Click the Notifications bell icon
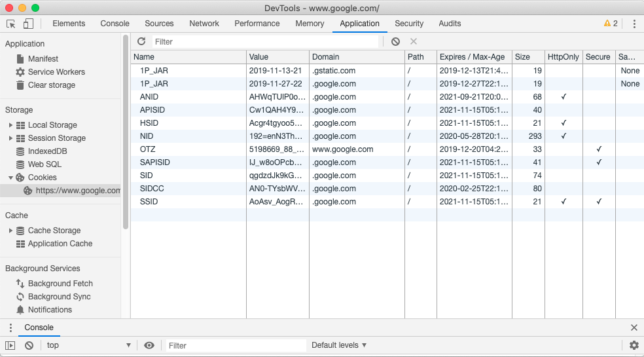The width and height of the screenshot is (644, 357). (x=20, y=310)
